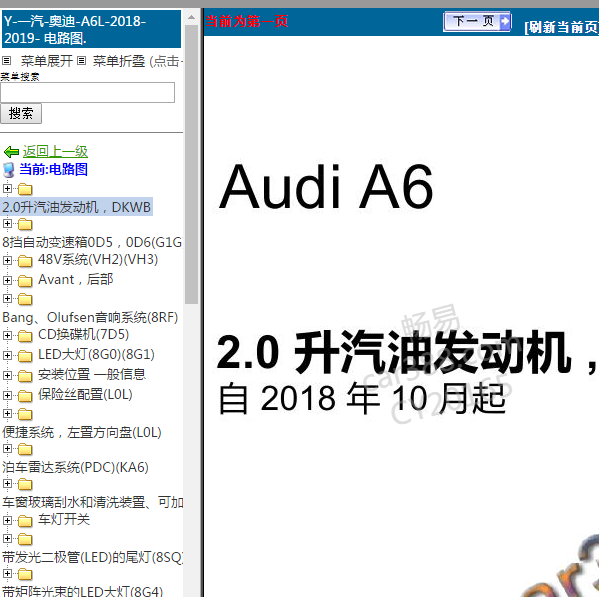Click the sidebar scrollbar up arrow
Screen dimensions: 599x597
(x=191, y=17)
